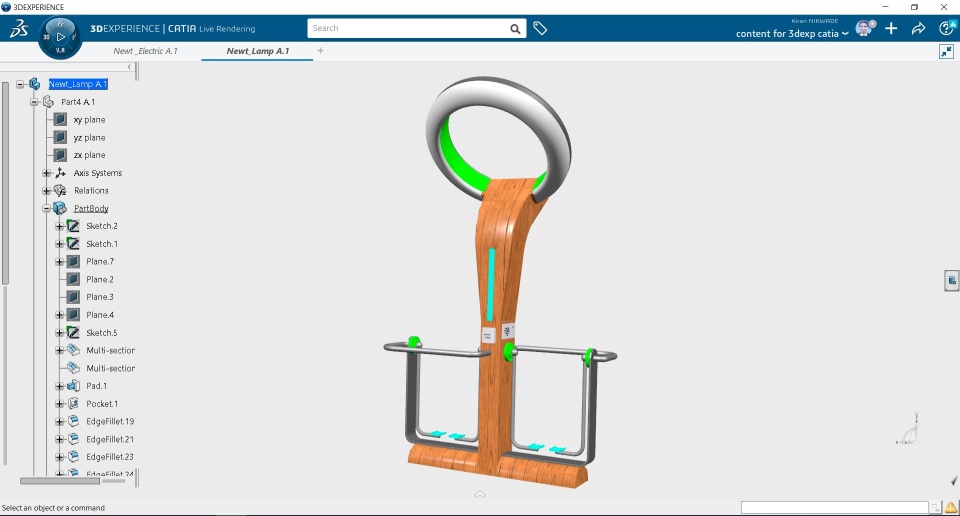Click the Newt_Lamp A.1 product icon

[x=34, y=84]
